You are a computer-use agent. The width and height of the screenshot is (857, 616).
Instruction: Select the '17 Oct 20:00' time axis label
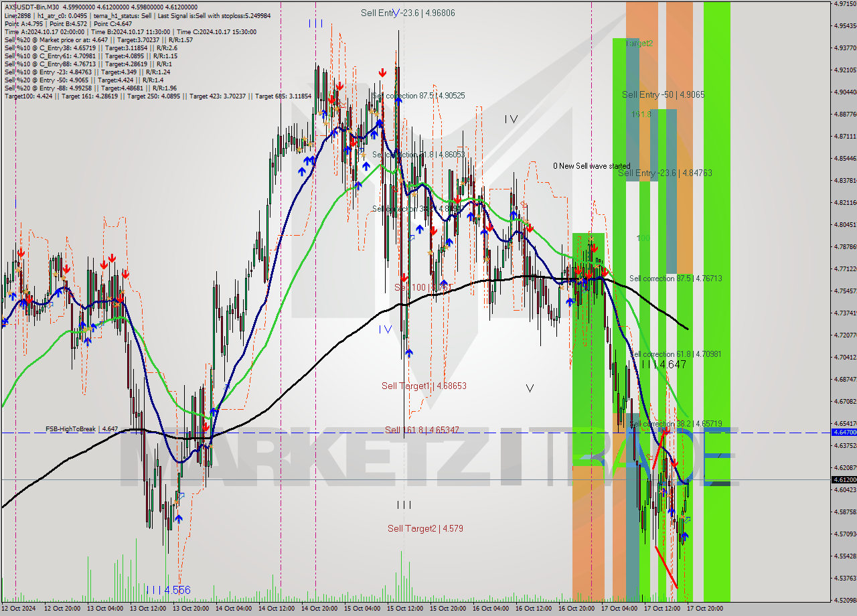click(706, 609)
